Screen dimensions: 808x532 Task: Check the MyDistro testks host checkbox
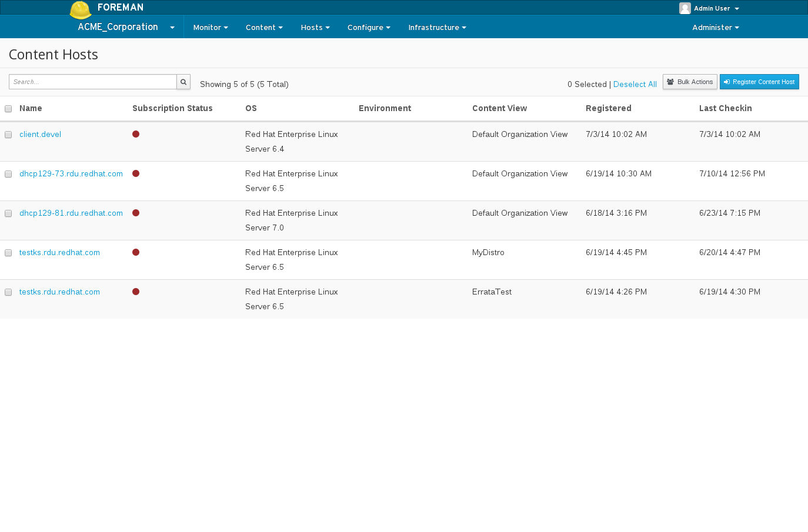8,253
